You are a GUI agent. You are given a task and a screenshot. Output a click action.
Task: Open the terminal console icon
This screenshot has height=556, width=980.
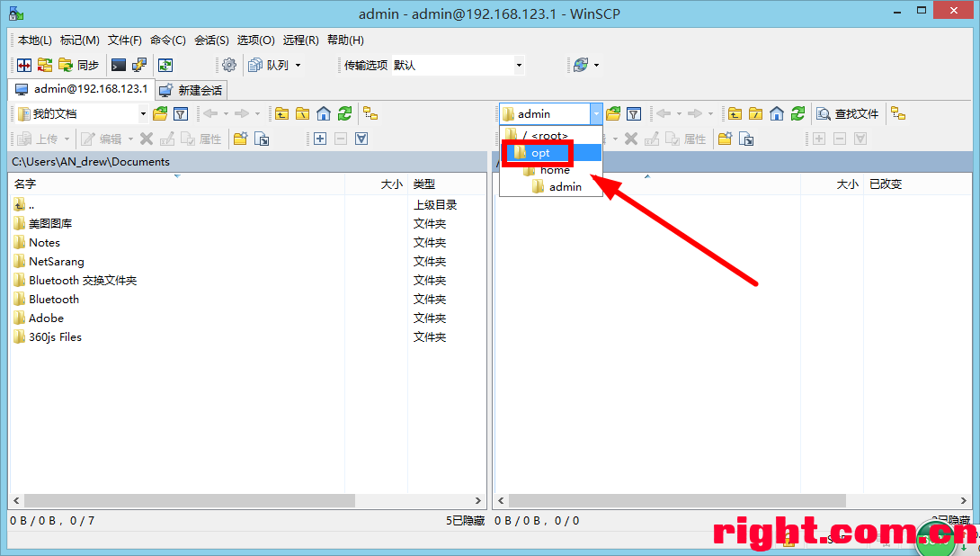coord(119,65)
